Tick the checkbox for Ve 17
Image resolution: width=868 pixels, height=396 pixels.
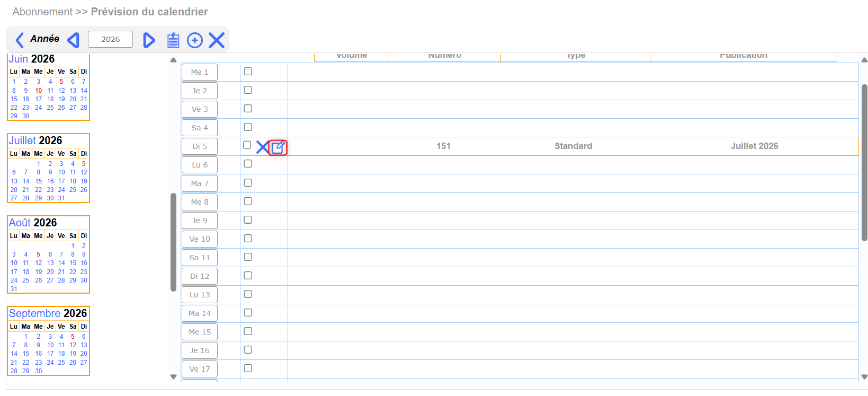[x=248, y=368]
